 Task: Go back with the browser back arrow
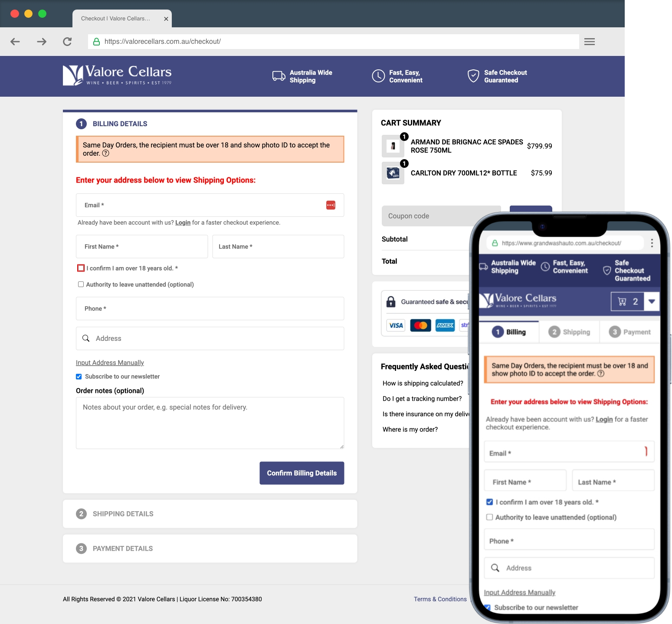click(15, 42)
